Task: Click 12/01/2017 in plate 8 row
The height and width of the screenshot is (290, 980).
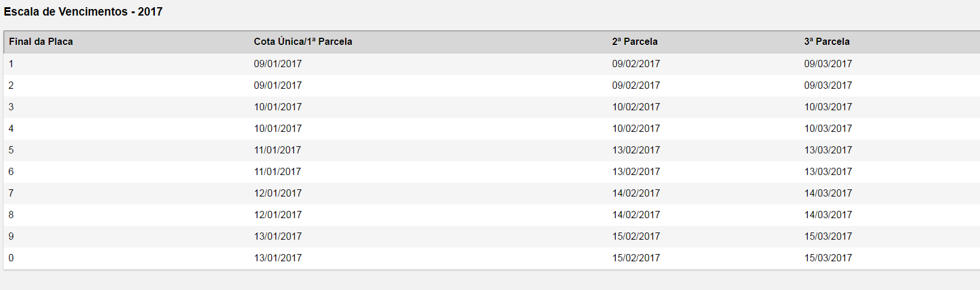Action: [x=278, y=215]
